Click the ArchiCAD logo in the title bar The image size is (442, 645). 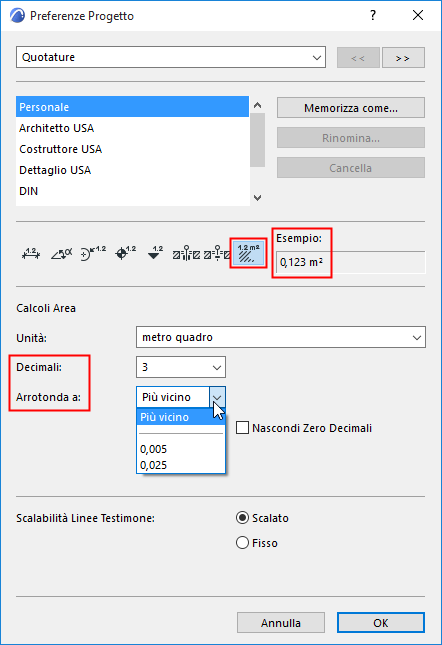pos(17,16)
